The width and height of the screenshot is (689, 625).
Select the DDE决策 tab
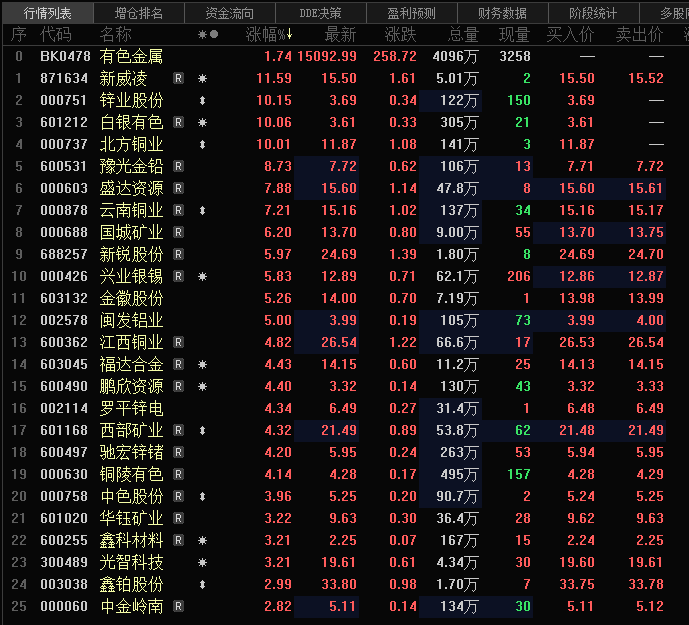click(x=321, y=13)
